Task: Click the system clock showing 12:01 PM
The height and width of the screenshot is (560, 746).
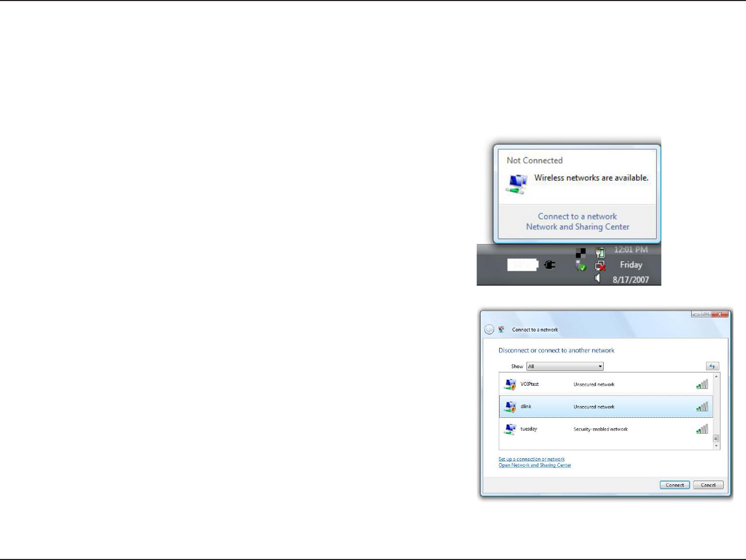Action: (631, 250)
